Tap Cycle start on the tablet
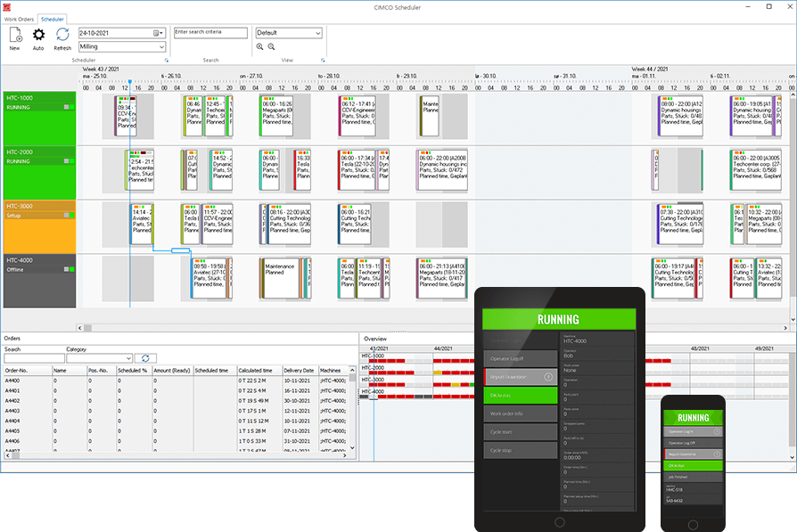Screen dimensions: 797x532 click(521, 432)
